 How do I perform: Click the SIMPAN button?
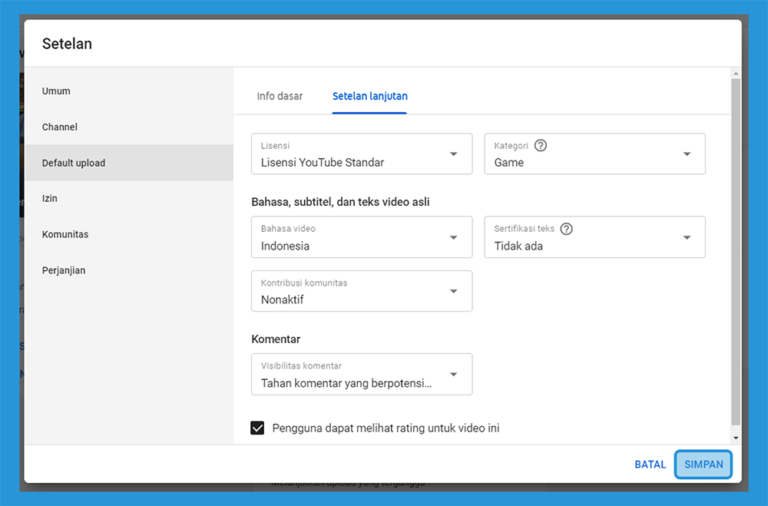point(703,464)
